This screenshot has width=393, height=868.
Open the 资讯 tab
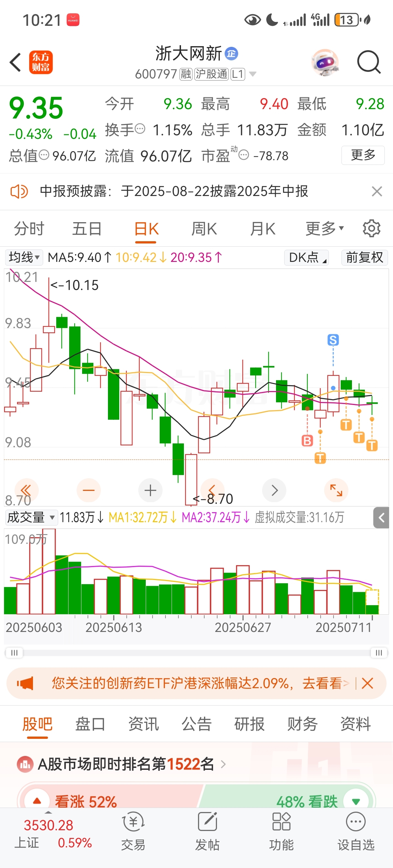point(143,724)
